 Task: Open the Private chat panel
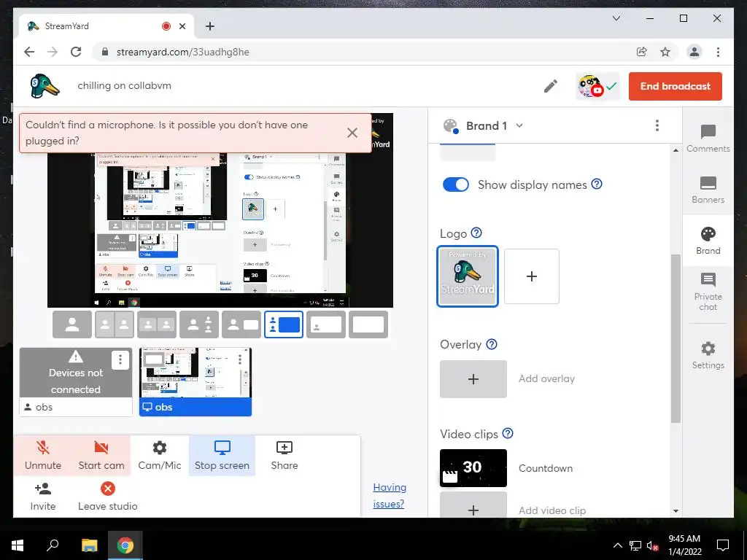(x=708, y=292)
